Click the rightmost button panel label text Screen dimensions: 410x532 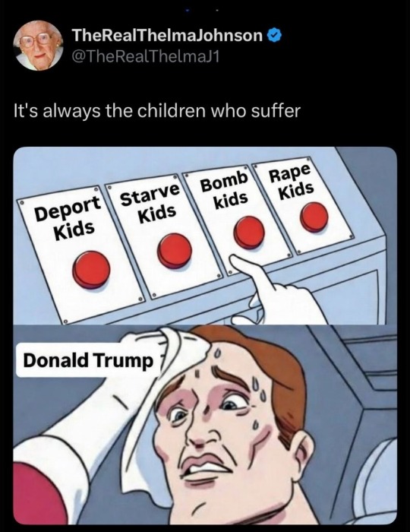[292, 182]
